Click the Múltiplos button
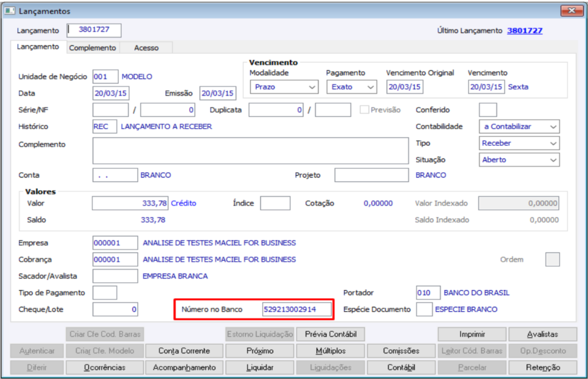Image resolution: width=588 pixels, height=379 pixels. click(x=330, y=351)
